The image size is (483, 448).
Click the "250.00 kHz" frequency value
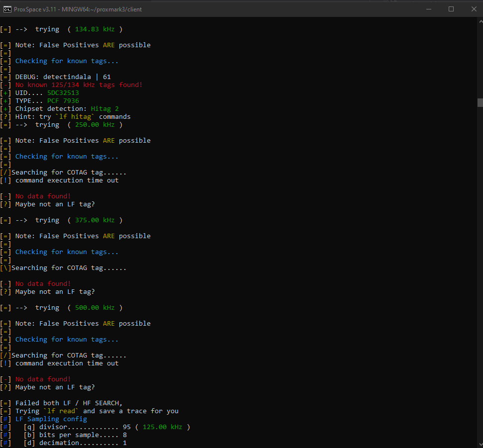coord(95,125)
